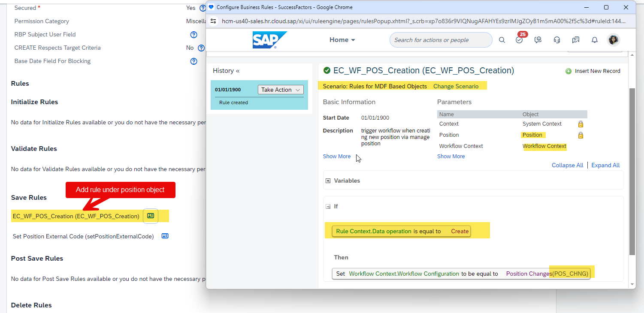Click the Set Workflow Configuration action row
This screenshot has width=644, height=313.
pos(461,274)
